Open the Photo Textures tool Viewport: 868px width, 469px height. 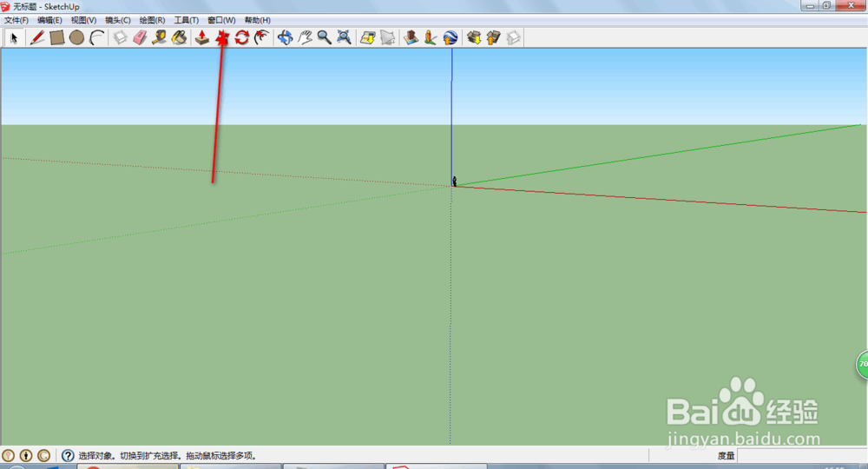pyautogui.click(x=431, y=37)
